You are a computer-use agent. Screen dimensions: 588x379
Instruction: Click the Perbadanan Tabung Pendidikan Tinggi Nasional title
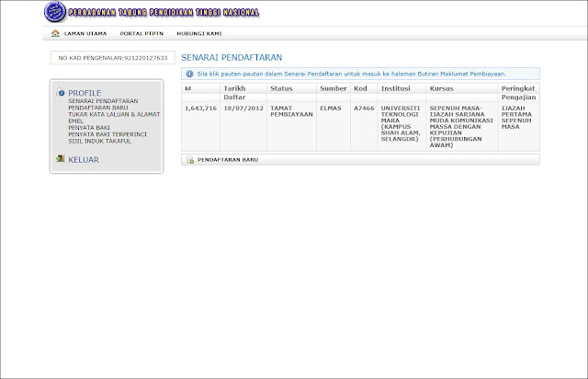tap(164, 12)
